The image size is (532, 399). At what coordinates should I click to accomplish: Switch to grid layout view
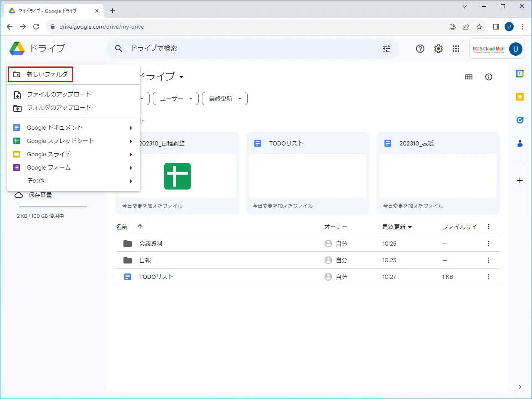pyautogui.click(x=469, y=77)
